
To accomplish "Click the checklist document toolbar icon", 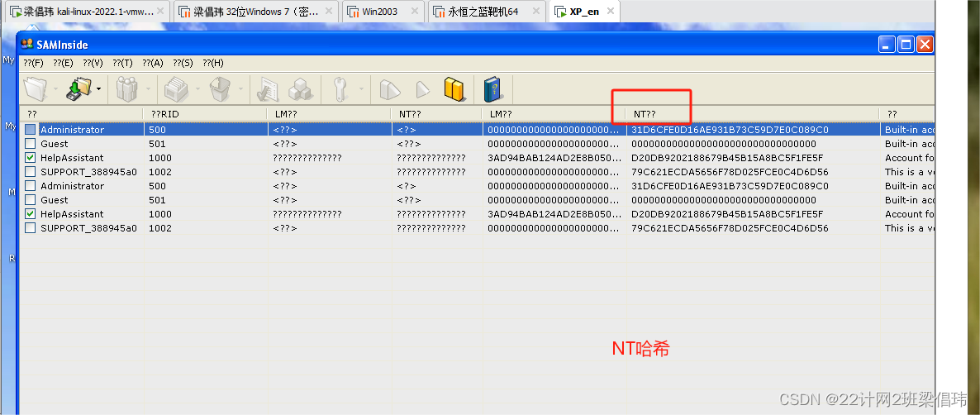I will [x=268, y=89].
